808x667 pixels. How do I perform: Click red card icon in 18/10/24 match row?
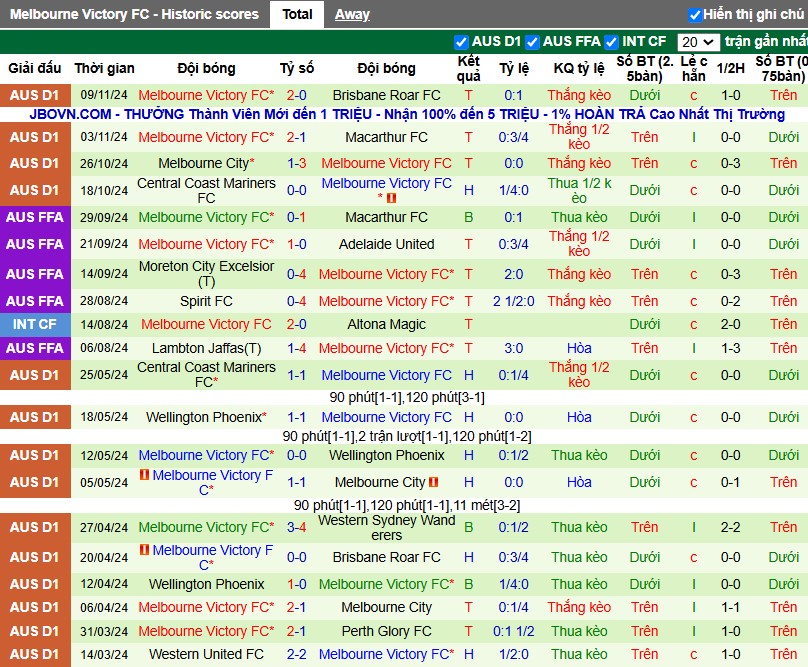392,197
